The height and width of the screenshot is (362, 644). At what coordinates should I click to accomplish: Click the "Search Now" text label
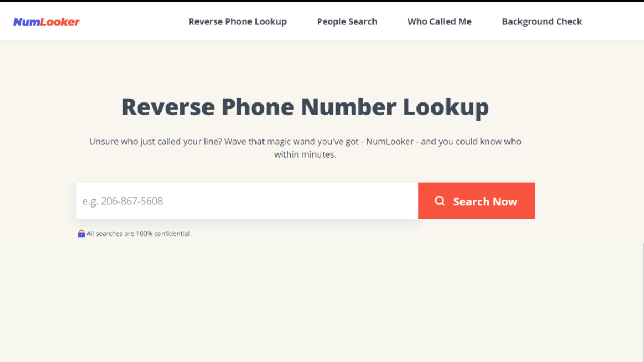pyautogui.click(x=485, y=202)
